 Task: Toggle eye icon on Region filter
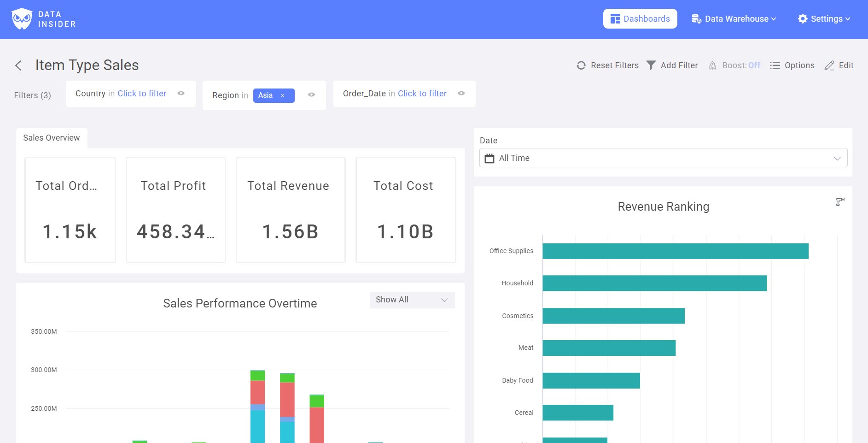pyautogui.click(x=311, y=95)
